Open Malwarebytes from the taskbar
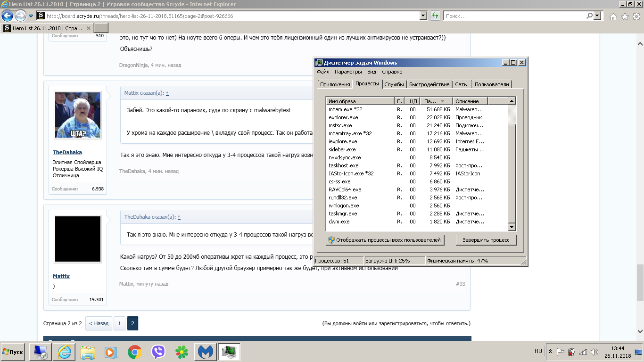 [x=205, y=352]
